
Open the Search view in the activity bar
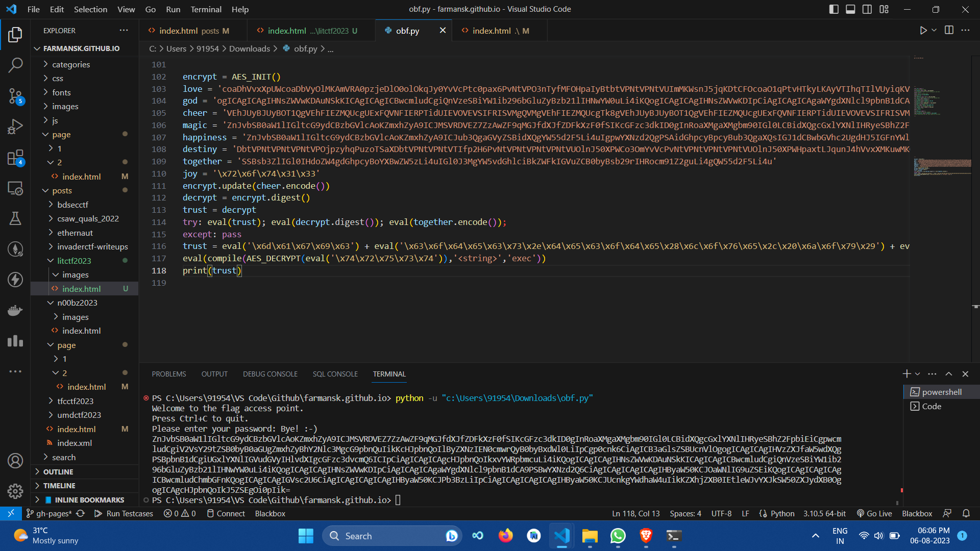[x=15, y=65]
